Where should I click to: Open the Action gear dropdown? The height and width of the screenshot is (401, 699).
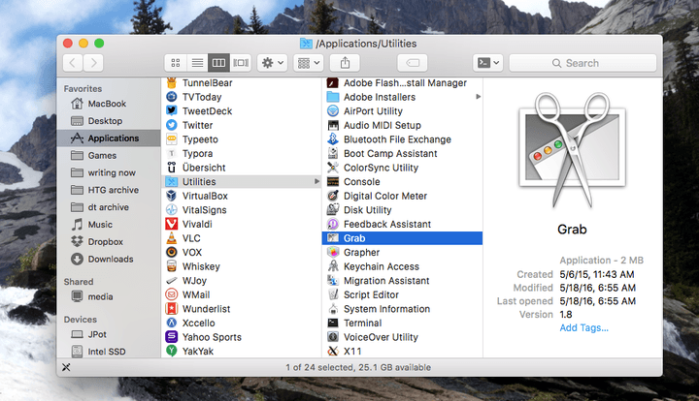point(272,63)
